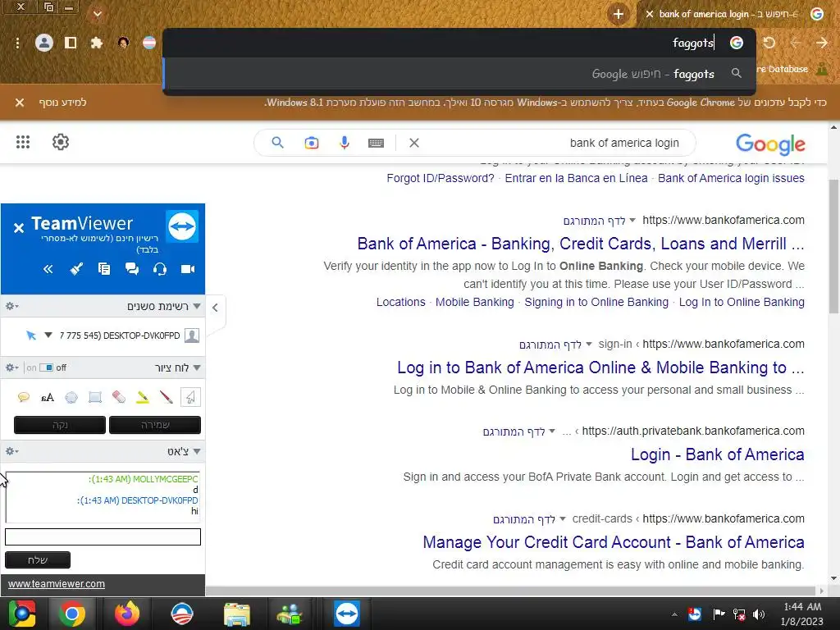Reload the page with refresh icon
840x630 pixels.
coord(769,43)
